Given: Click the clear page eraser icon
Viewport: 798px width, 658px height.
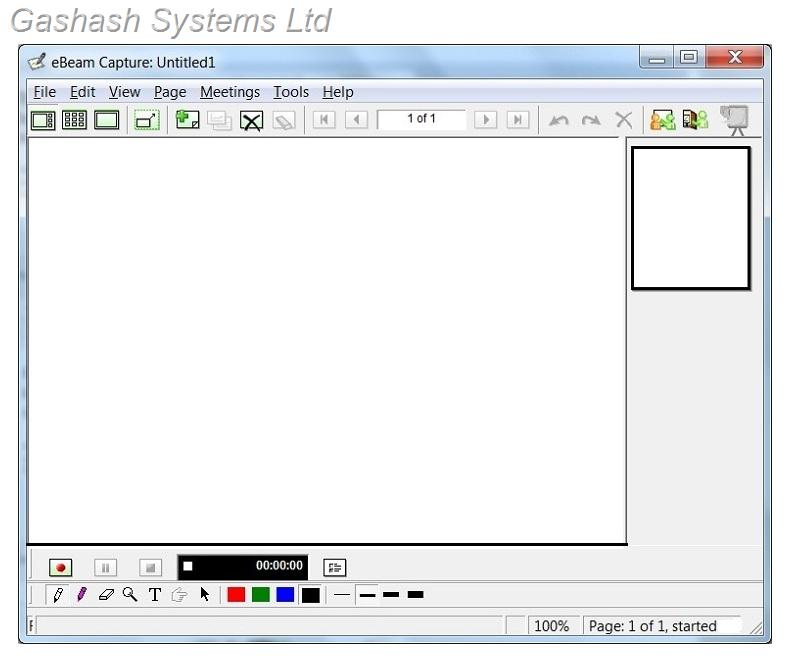Looking at the screenshot, I should click(x=283, y=121).
